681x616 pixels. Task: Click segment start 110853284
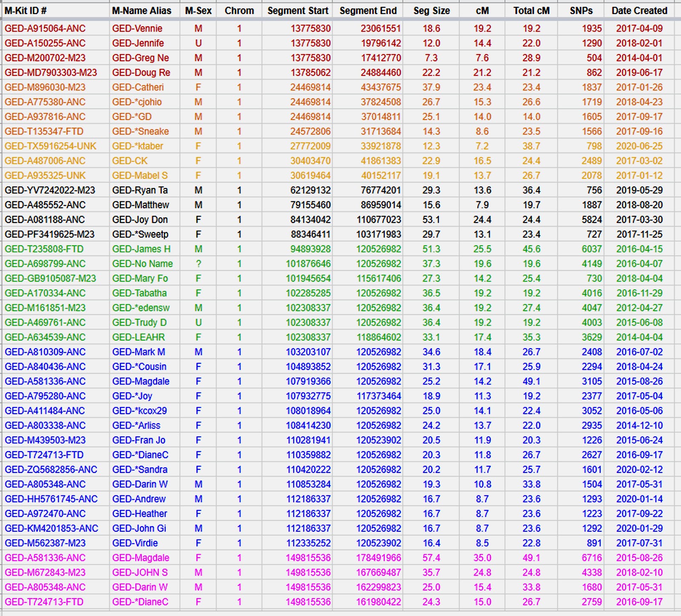[x=308, y=484]
